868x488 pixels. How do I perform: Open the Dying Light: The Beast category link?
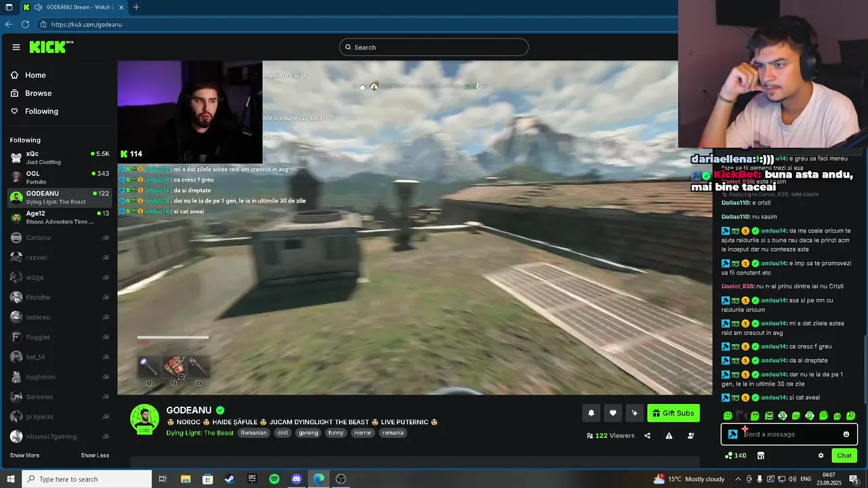click(x=200, y=432)
